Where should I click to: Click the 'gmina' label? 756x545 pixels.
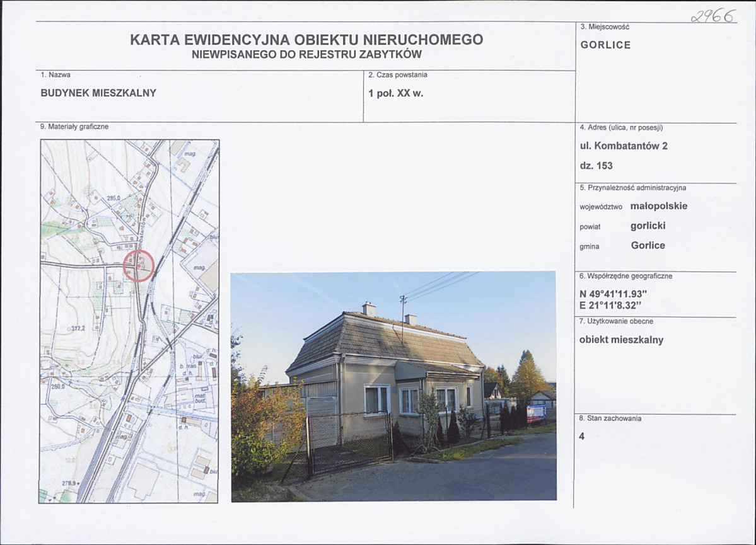pyautogui.click(x=589, y=247)
